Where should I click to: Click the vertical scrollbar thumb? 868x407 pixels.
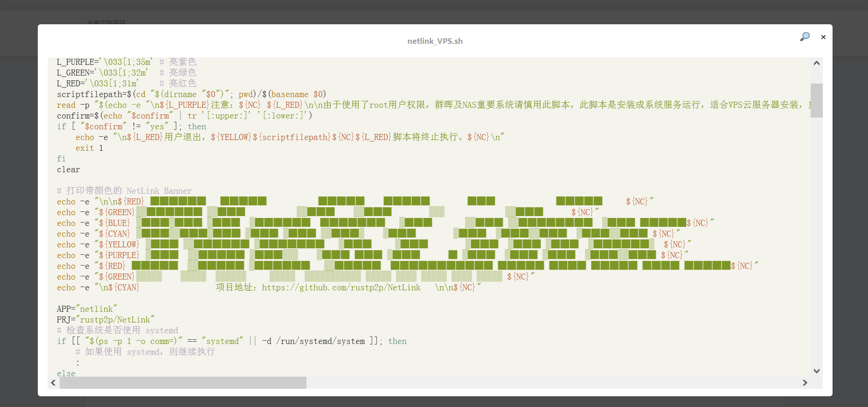coord(816,100)
